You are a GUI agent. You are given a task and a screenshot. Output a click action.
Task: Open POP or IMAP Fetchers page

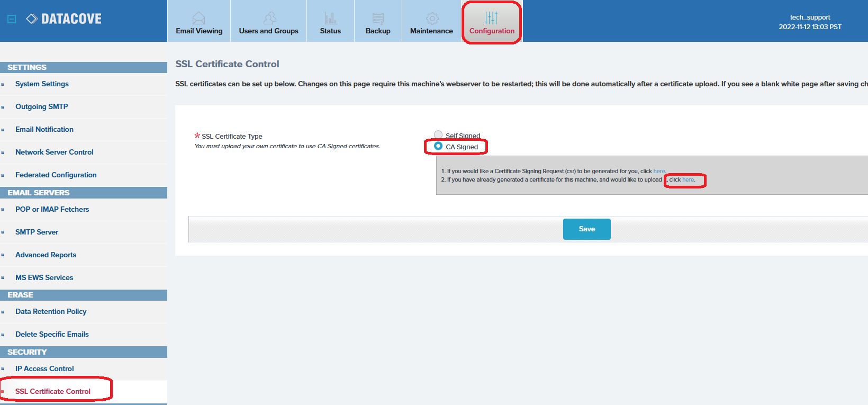52,209
